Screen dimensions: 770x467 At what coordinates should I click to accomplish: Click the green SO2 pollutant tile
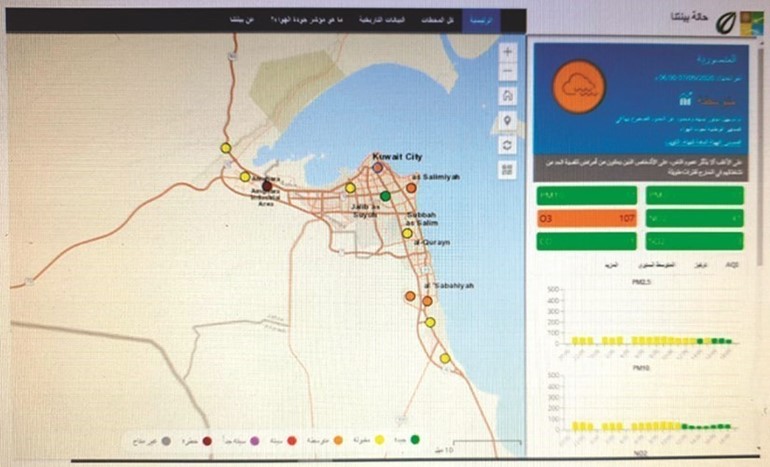[694, 242]
